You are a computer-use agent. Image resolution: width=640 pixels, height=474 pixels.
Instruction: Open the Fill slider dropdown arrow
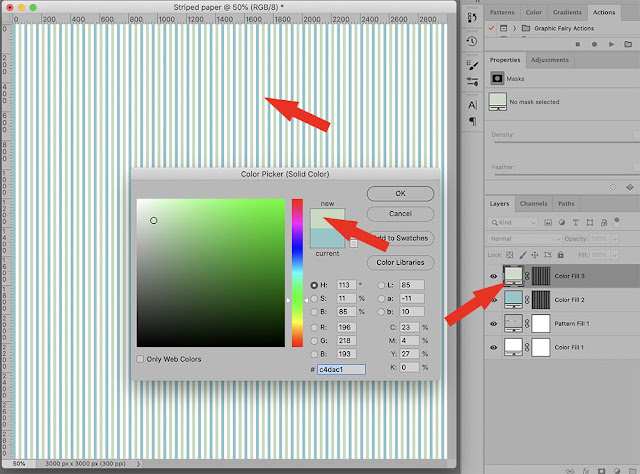[614, 255]
